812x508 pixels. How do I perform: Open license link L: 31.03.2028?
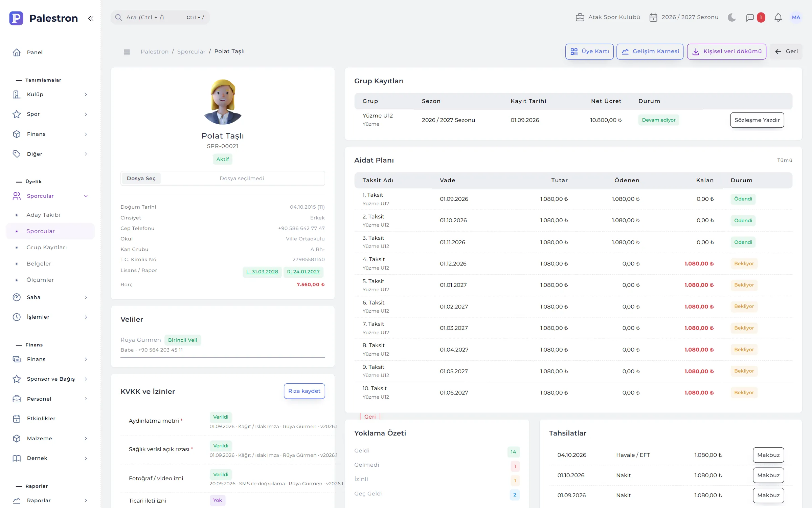pos(262,272)
